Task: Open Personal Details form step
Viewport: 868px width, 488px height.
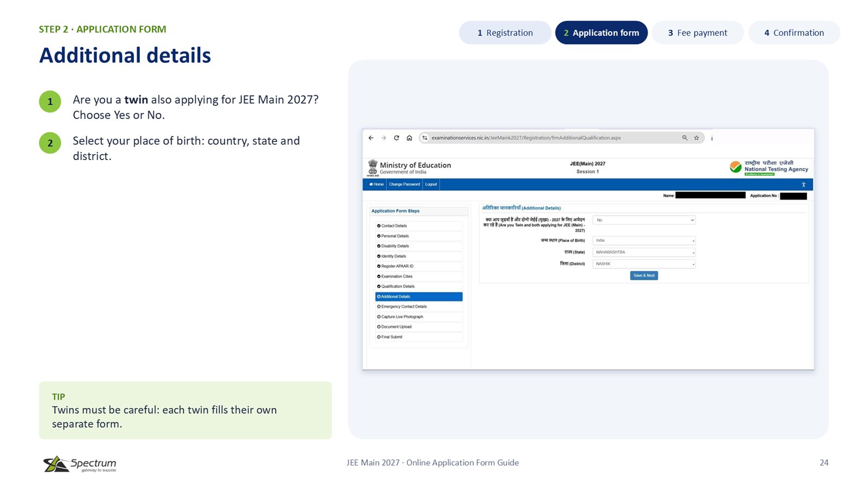Action: 419,236
